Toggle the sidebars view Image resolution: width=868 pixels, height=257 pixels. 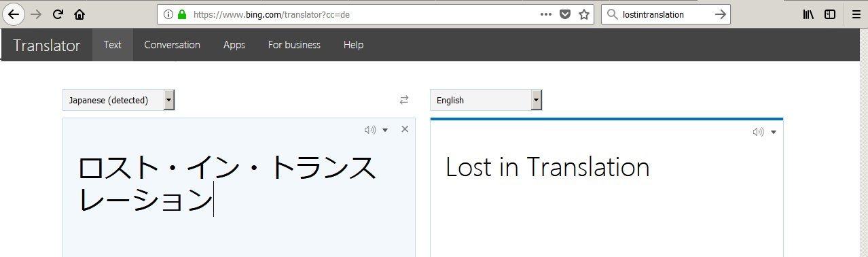click(x=830, y=14)
